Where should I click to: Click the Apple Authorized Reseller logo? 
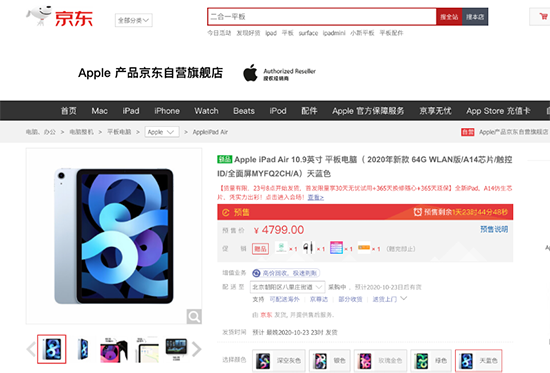coord(280,73)
